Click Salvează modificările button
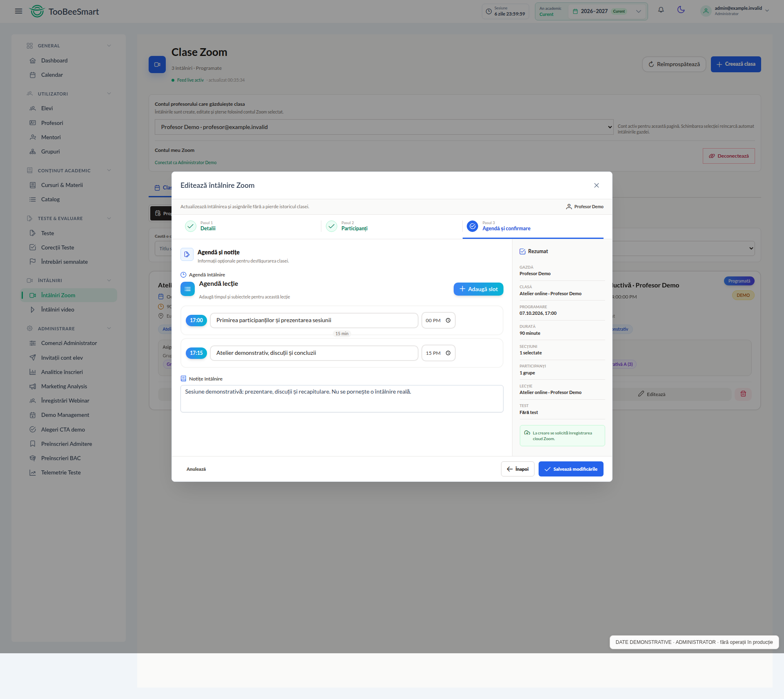Image resolution: width=784 pixels, height=699 pixels. coord(570,469)
